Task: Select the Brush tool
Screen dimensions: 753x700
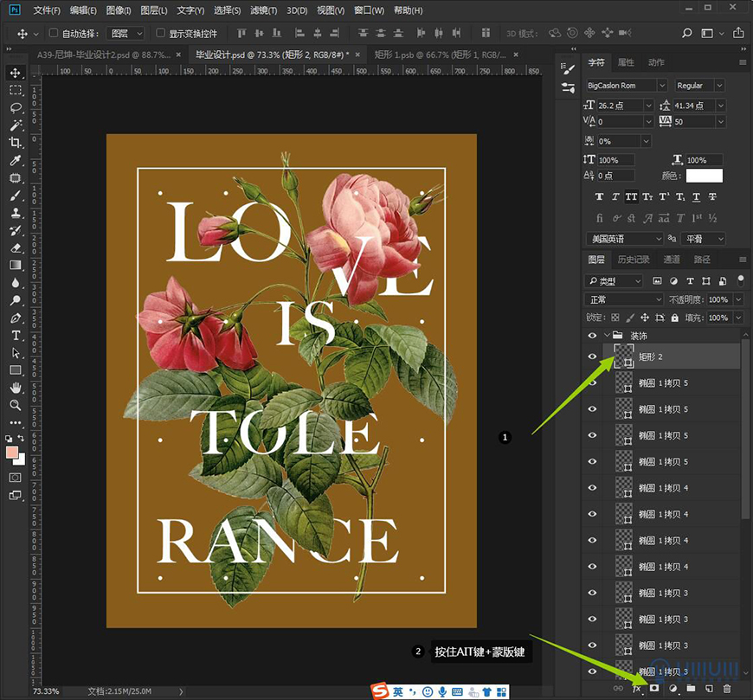Action: tap(16, 196)
